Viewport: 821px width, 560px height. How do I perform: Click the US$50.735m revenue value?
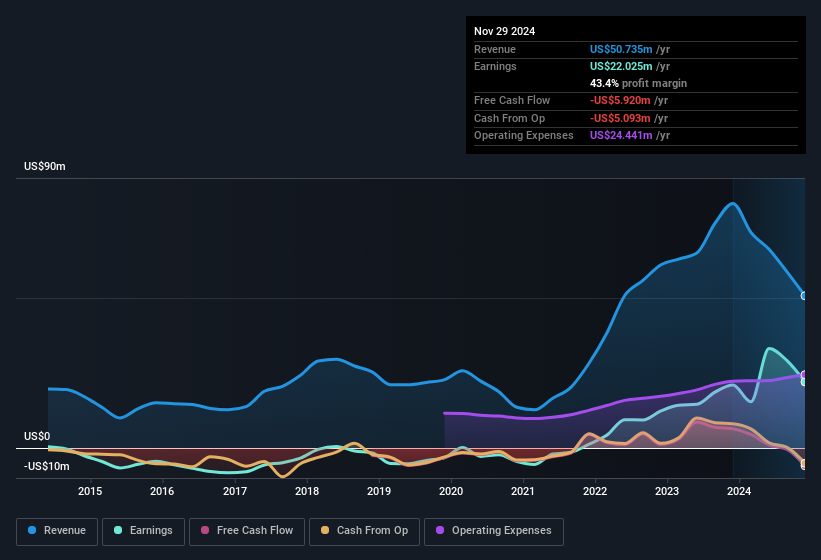621,49
